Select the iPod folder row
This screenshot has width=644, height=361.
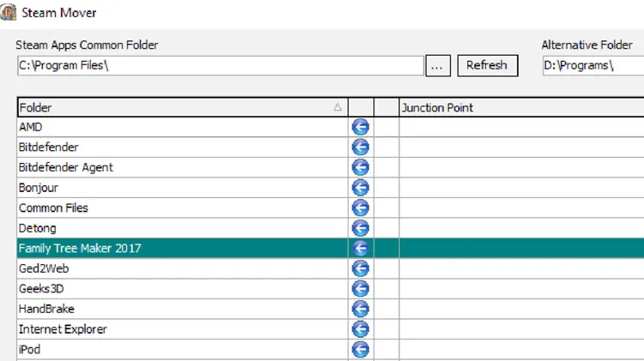(x=182, y=350)
